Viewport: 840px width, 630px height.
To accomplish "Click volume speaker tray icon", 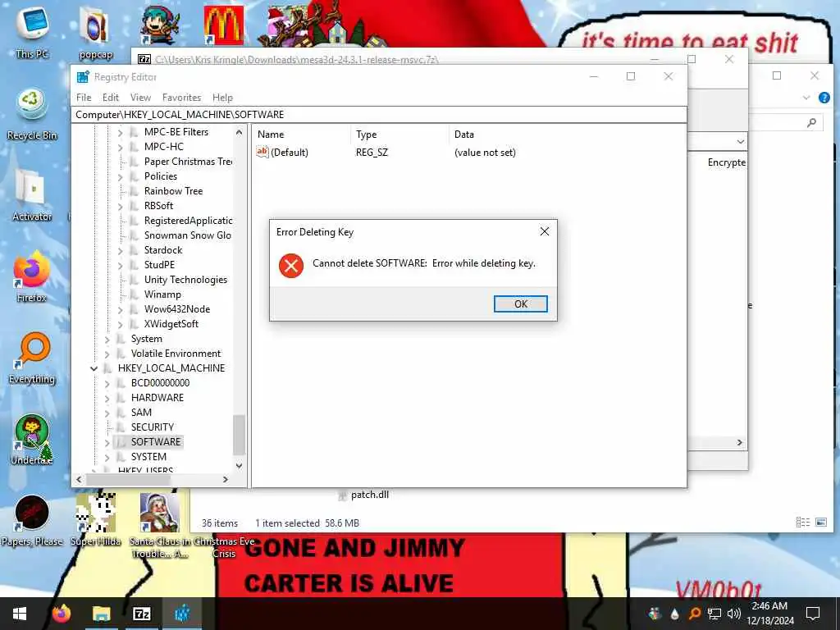I will point(734,614).
